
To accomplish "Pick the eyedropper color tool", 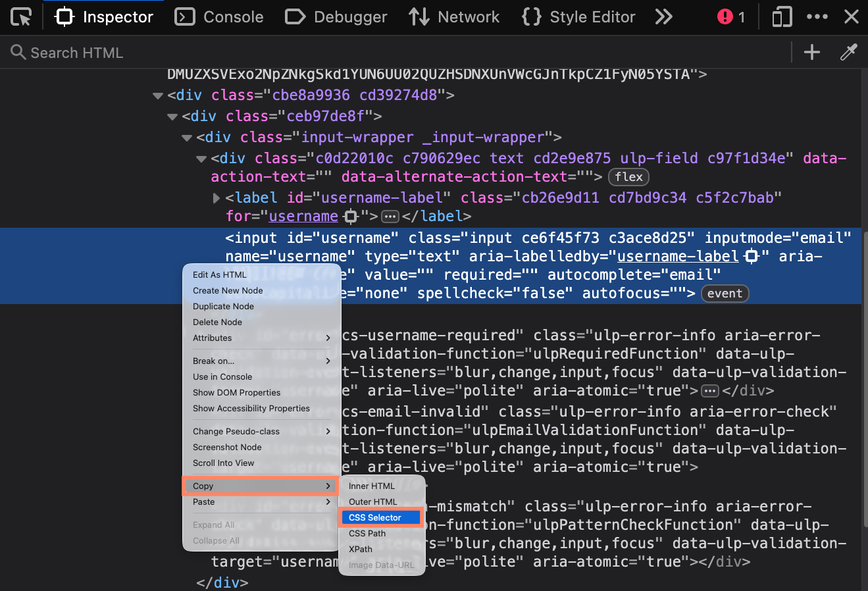I will tap(848, 53).
